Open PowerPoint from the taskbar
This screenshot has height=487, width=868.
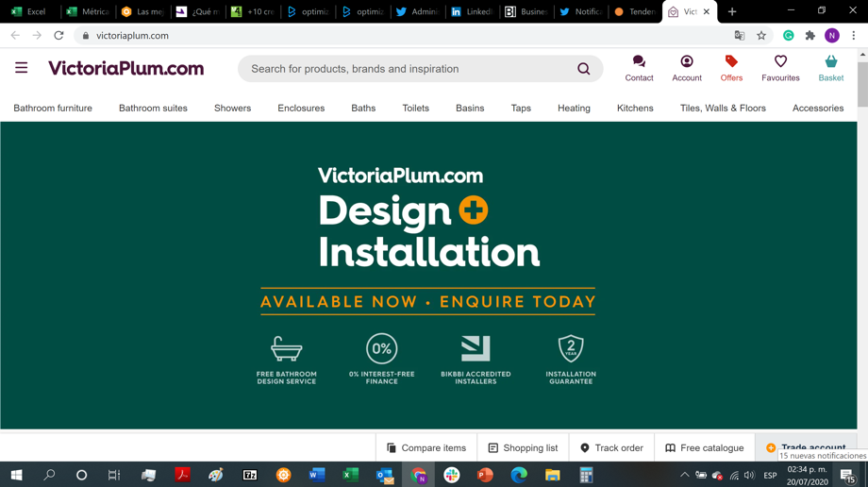click(485, 475)
